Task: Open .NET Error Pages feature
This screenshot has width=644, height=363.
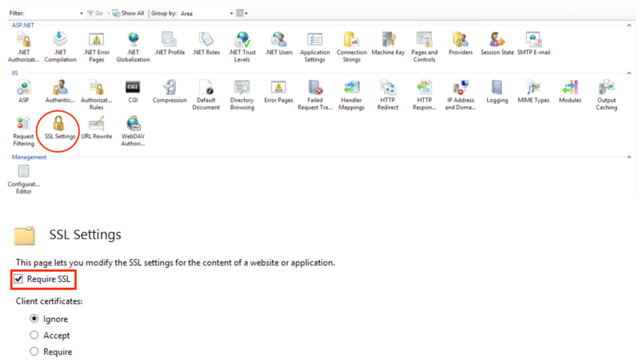Action: 96,47
